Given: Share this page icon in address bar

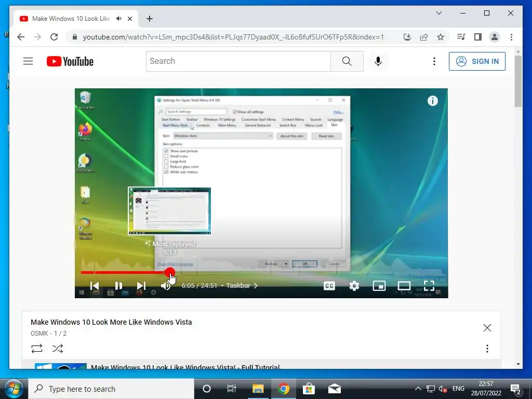Looking at the screenshot, I should 424,37.
